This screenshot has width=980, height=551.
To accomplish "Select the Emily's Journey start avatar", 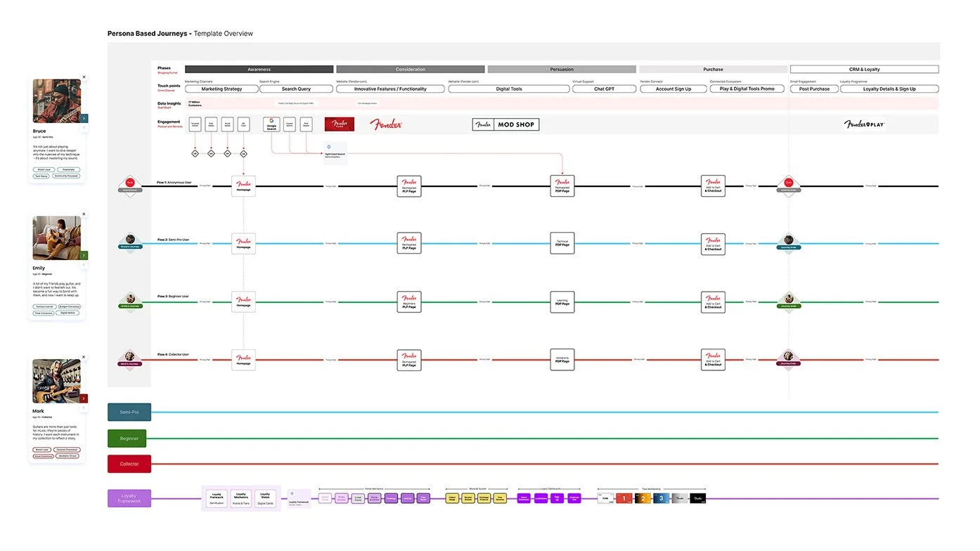I will 130,300.
